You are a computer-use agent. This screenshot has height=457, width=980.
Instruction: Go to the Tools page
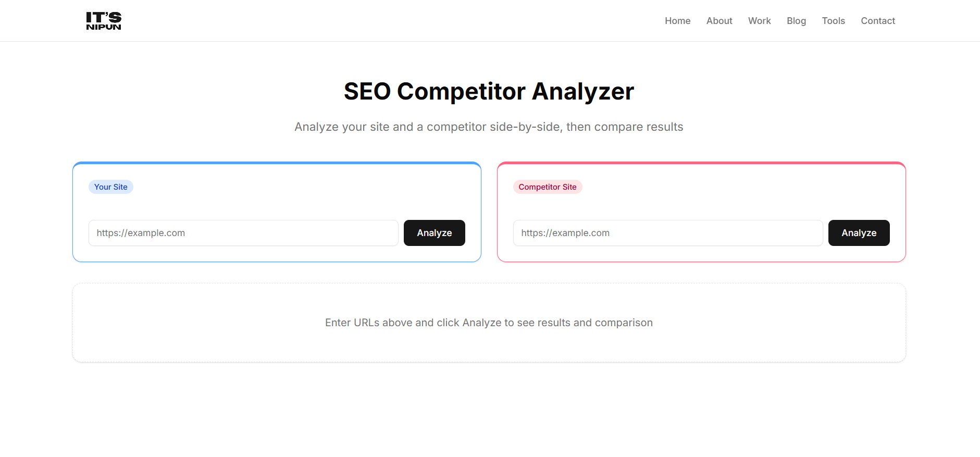click(x=833, y=20)
